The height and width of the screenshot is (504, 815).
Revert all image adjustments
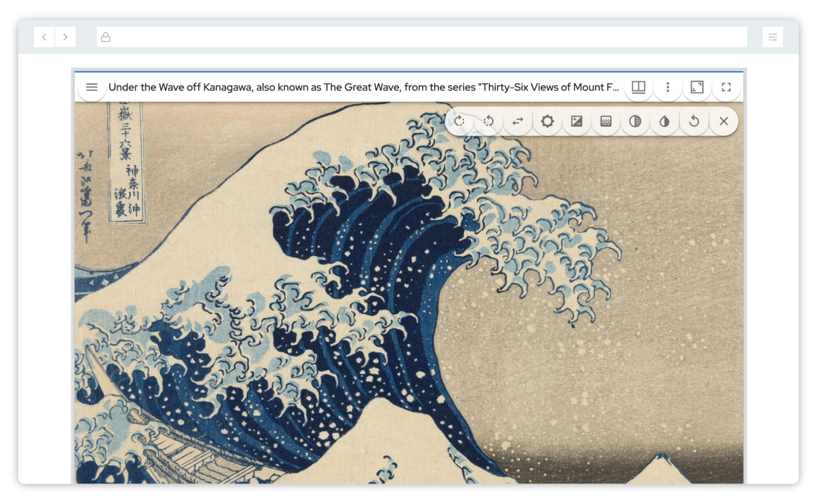[694, 121]
